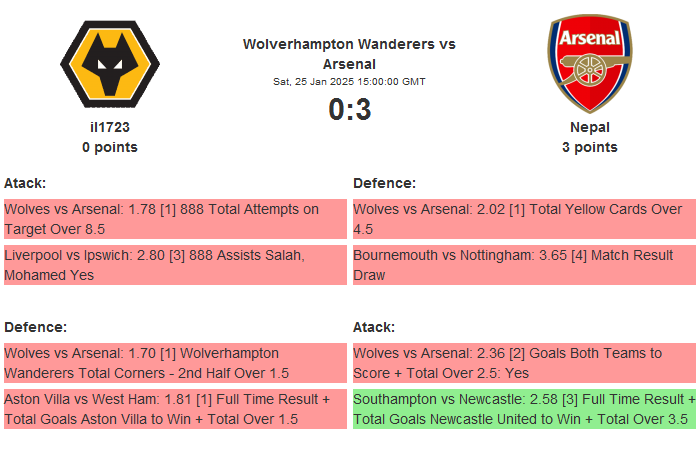This screenshot has height=460, width=700.
Task: Click the 3 points label under Nepal
Action: pos(590,147)
